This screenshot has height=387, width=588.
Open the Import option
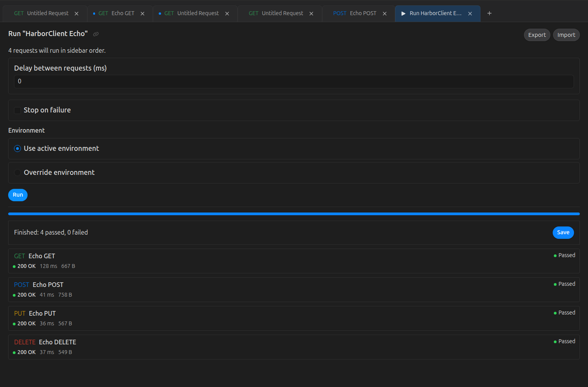tap(566, 35)
